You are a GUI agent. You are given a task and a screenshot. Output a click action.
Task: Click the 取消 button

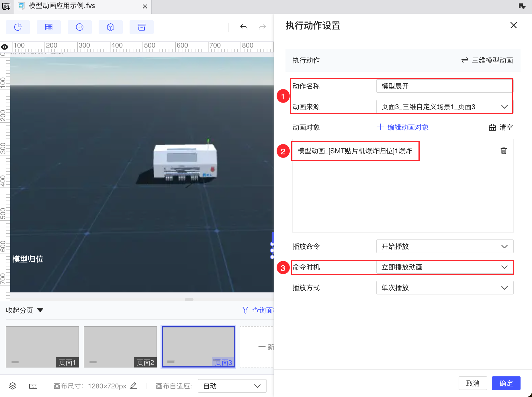473,383
